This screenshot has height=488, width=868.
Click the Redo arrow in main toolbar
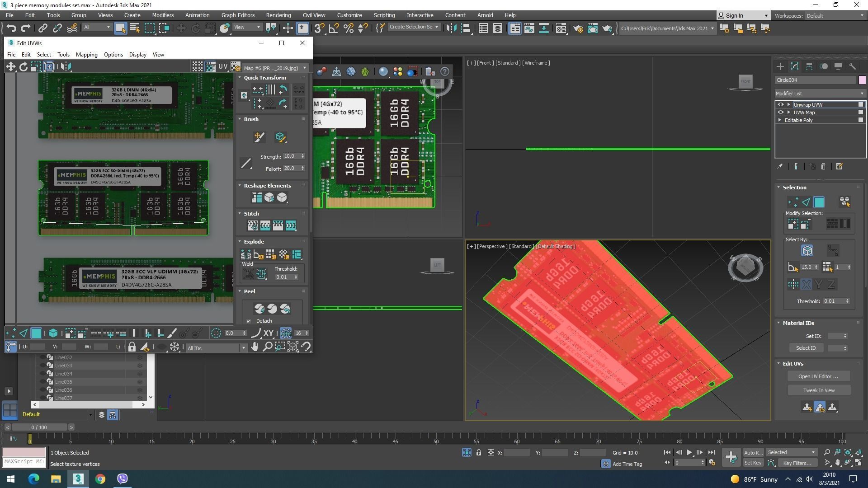[x=26, y=28]
